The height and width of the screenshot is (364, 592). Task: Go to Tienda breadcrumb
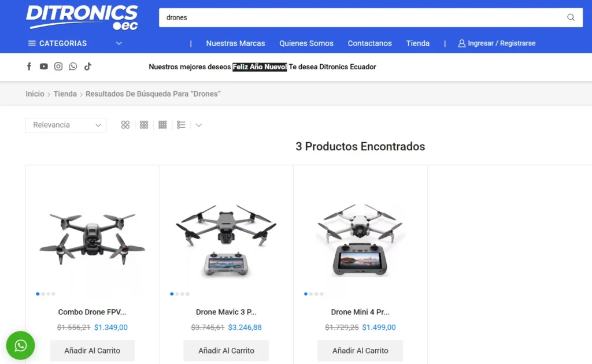[x=65, y=94]
